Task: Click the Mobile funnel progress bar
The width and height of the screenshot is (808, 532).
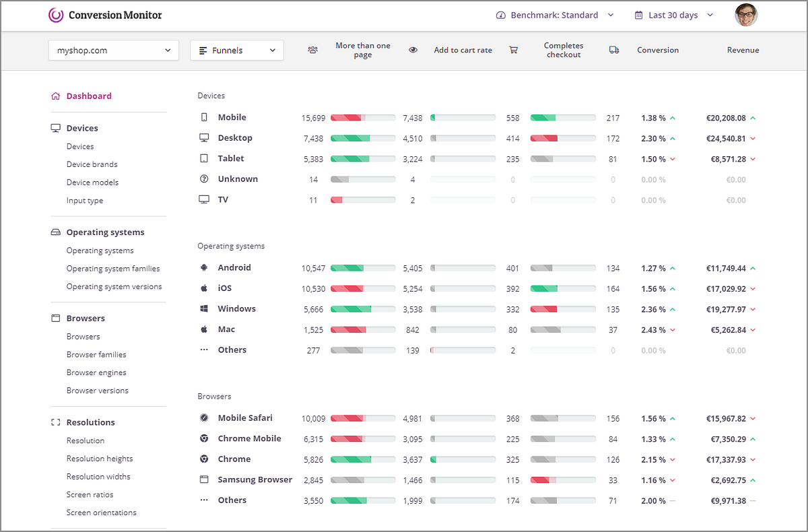Action: (363, 117)
